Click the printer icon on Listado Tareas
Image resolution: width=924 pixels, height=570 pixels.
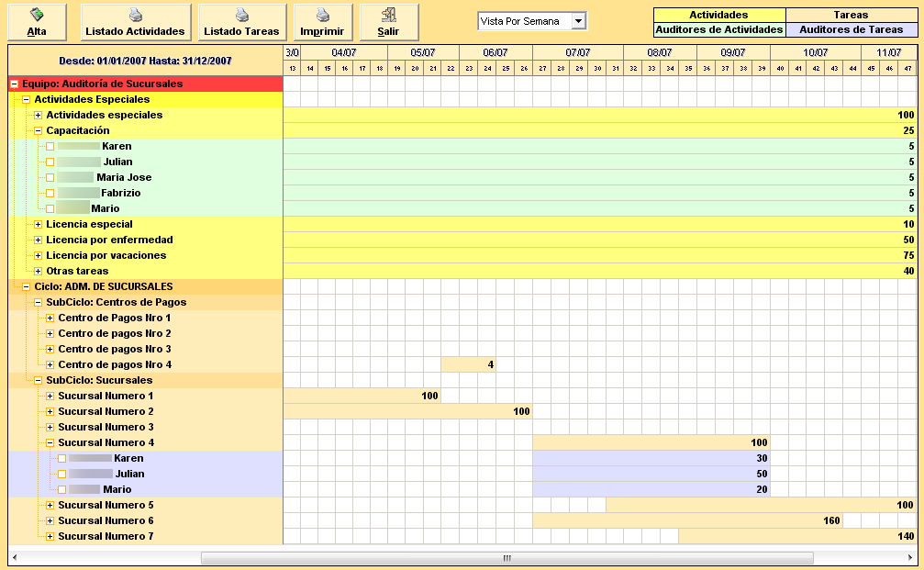point(241,15)
